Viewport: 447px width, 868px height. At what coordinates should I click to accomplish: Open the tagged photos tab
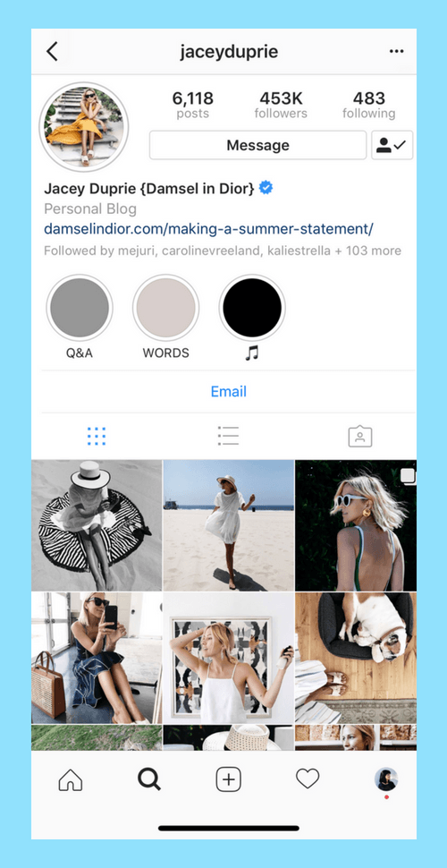[x=360, y=436]
